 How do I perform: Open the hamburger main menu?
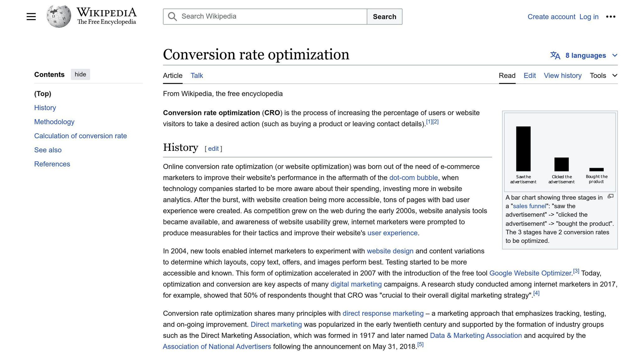31,17
